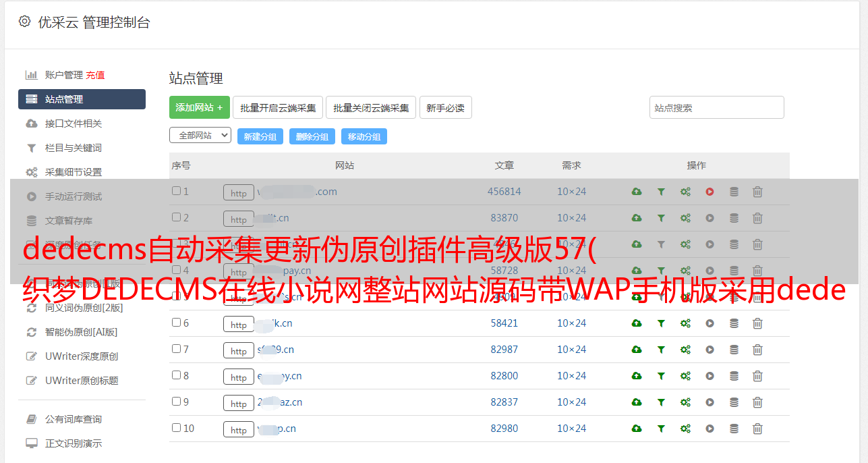The image size is (868, 463).
Task: Click trash icon in row 9
Action: 757,402
